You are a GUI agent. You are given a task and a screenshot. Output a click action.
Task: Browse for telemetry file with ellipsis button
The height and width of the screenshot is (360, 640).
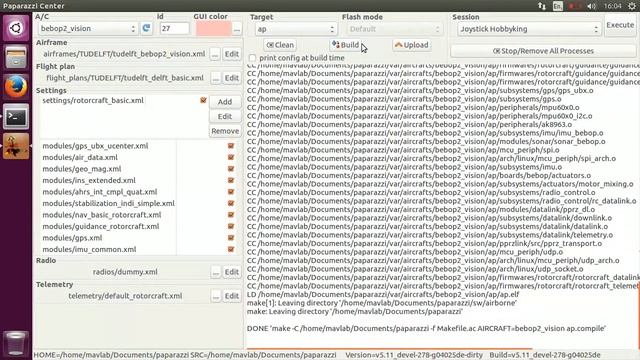pos(215,296)
